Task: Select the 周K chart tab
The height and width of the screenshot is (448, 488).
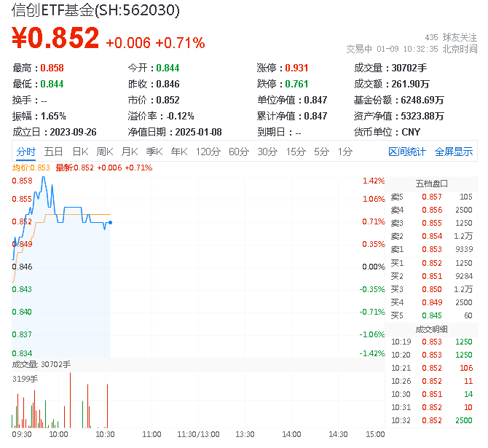Action: click(105, 152)
